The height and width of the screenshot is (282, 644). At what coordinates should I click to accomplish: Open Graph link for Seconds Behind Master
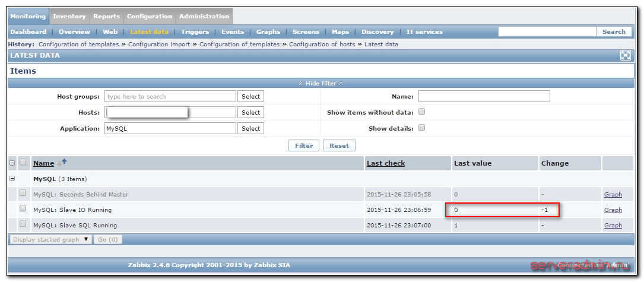(x=613, y=195)
